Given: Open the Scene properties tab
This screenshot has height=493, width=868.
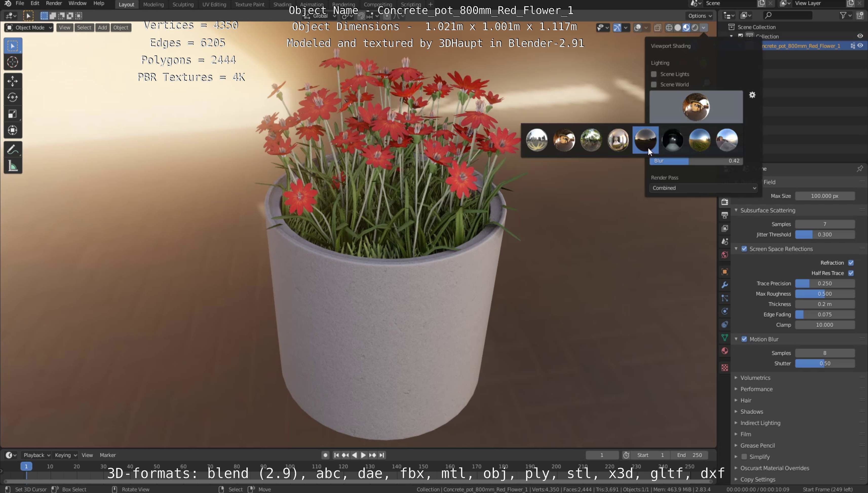Looking at the screenshot, I should pyautogui.click(x=724, y=242).
